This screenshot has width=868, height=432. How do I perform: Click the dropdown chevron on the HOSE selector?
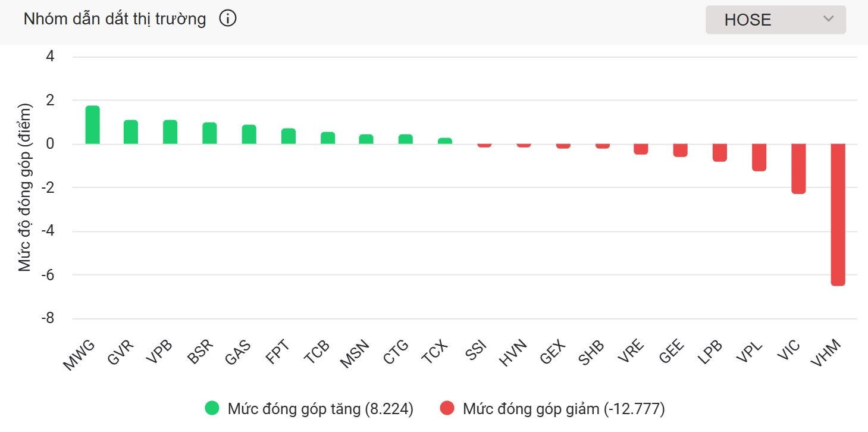pyautogui.click(x=829, y=19)
